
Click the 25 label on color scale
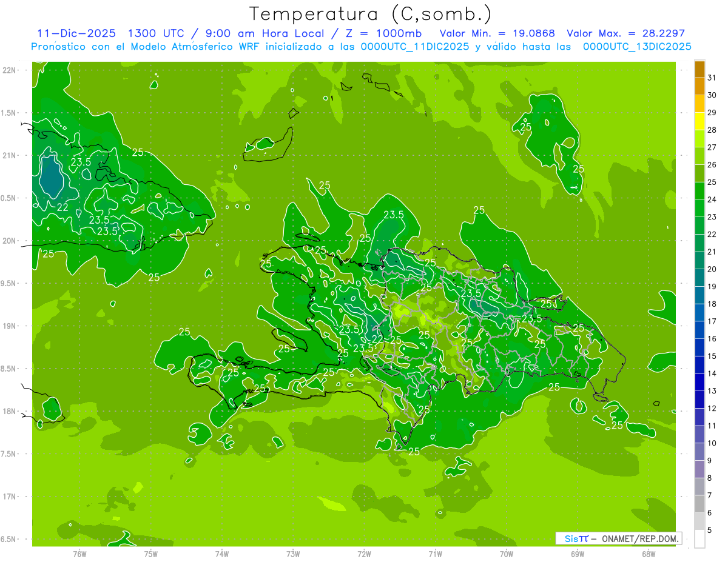[x=712, y=182]
